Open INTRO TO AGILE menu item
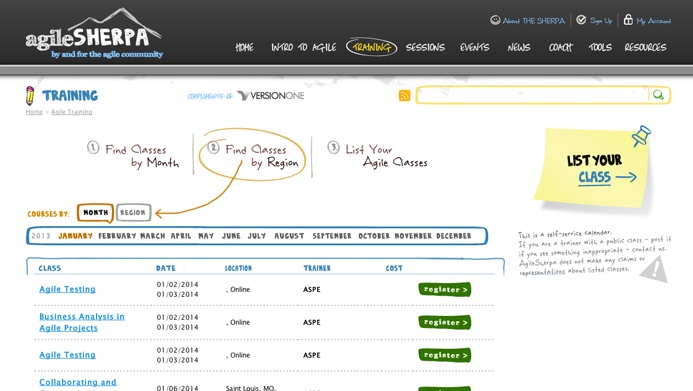 304,47
